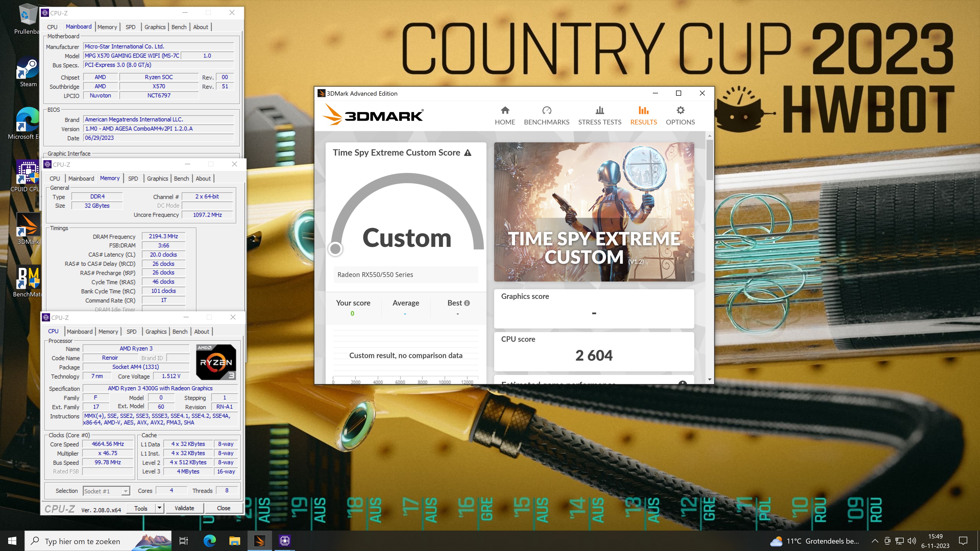Open Bench tab in middle CPU-Z window
The width and height of the screenshot is (980, 551).
click(181, 178)
